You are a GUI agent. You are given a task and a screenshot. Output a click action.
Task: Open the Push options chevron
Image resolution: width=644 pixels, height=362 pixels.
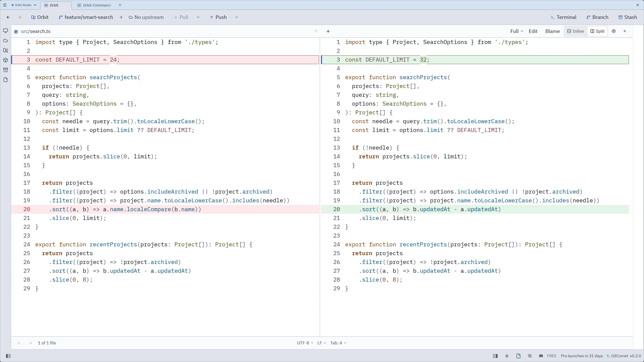pos(236,17)
